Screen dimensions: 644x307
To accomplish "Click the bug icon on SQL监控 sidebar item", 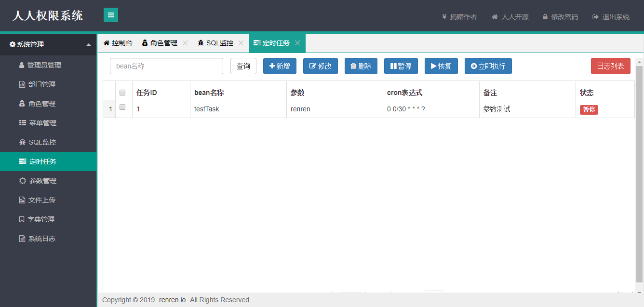I will 22,142.
